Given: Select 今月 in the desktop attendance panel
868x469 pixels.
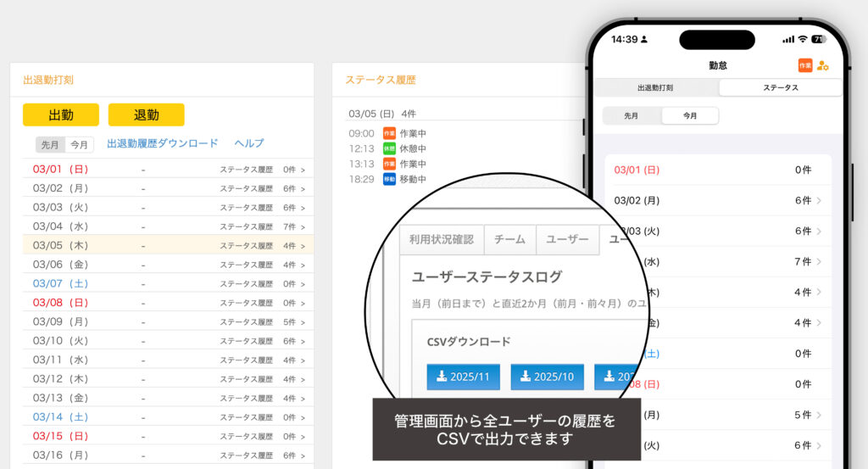Looking at the screenshot, I should click(x=79, y=145).
